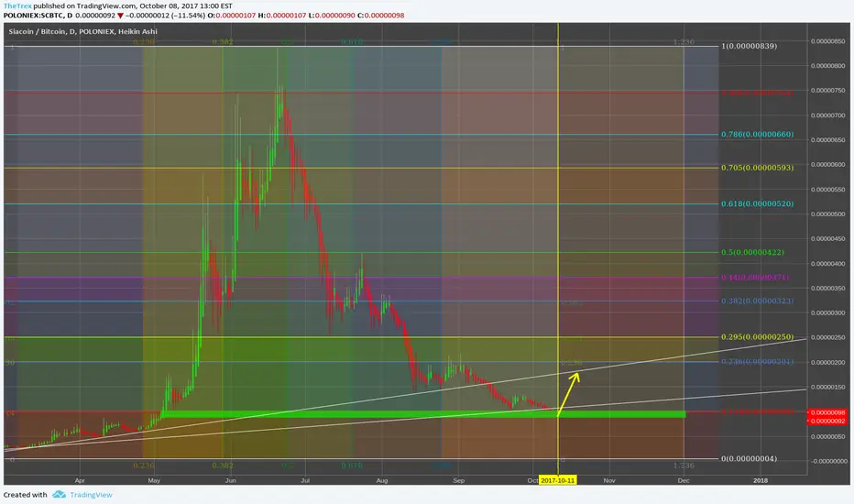Click price axis tick 0.00000850
This screenshot has height=504, width=854.
point(827,41)
